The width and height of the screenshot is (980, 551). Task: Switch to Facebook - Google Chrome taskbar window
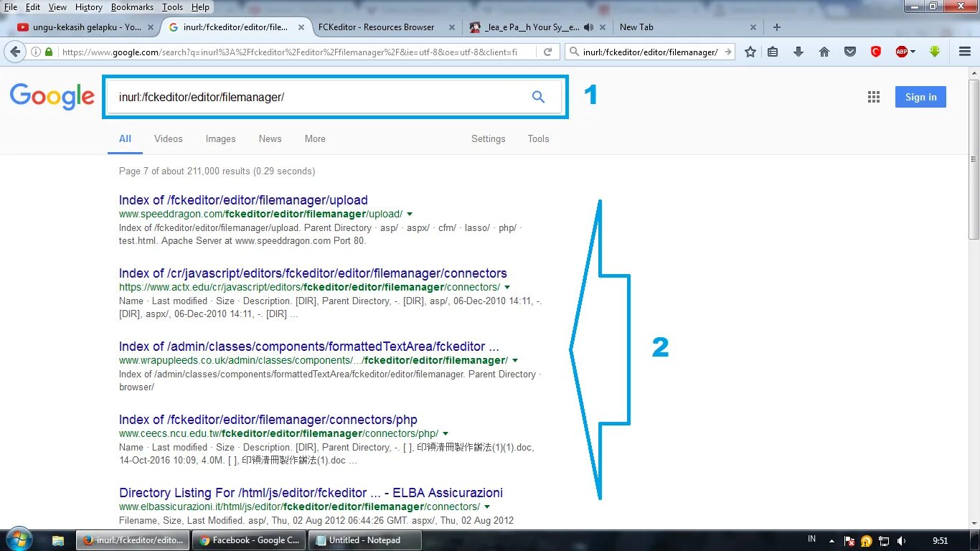pyautogui.click(x=249, y=540)
